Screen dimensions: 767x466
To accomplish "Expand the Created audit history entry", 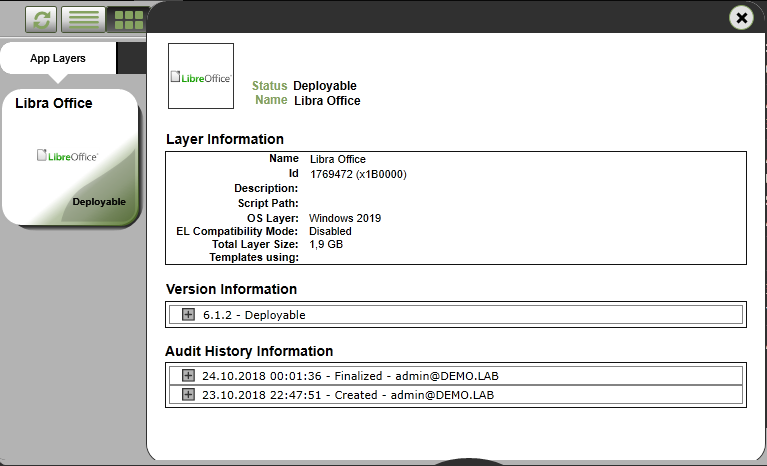I will pyautogui.click(x=188, y=394).
